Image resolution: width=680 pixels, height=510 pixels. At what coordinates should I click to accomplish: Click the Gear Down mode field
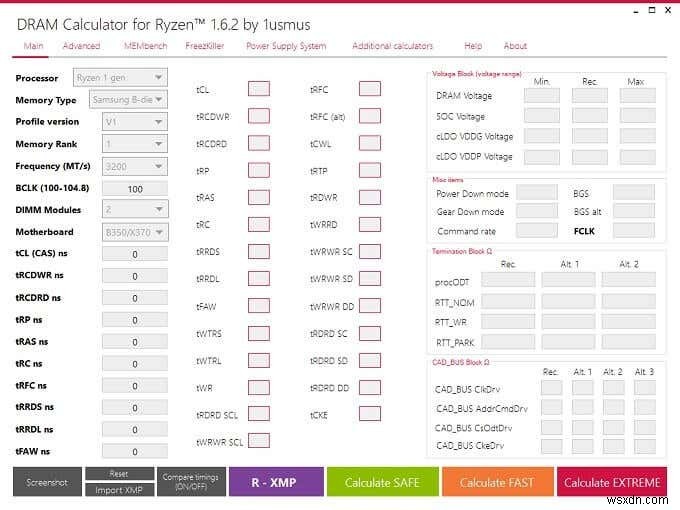point(537,211)
